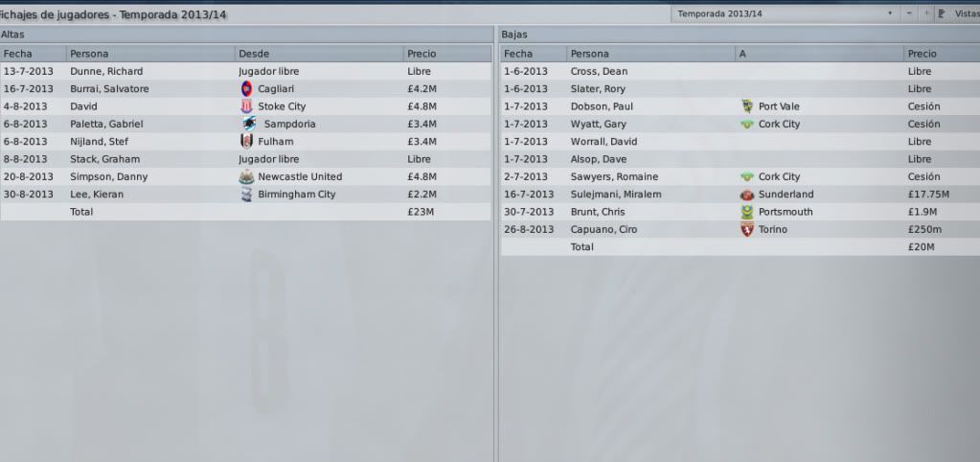The image size is (980, 462).
Task: Open player Burrai, Salvatore
Action: pos(109,89)
